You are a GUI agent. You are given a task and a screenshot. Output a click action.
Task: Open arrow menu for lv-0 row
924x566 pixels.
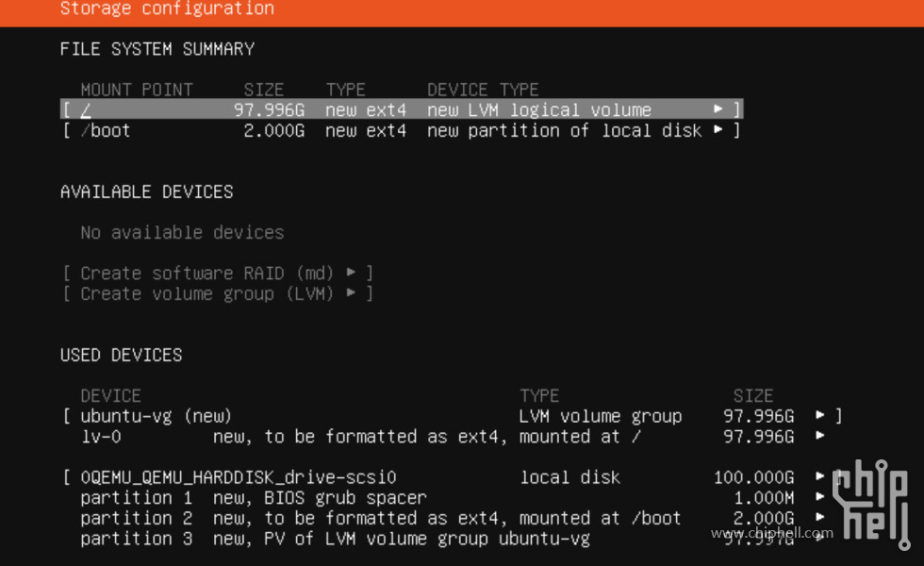click(819, 436)
